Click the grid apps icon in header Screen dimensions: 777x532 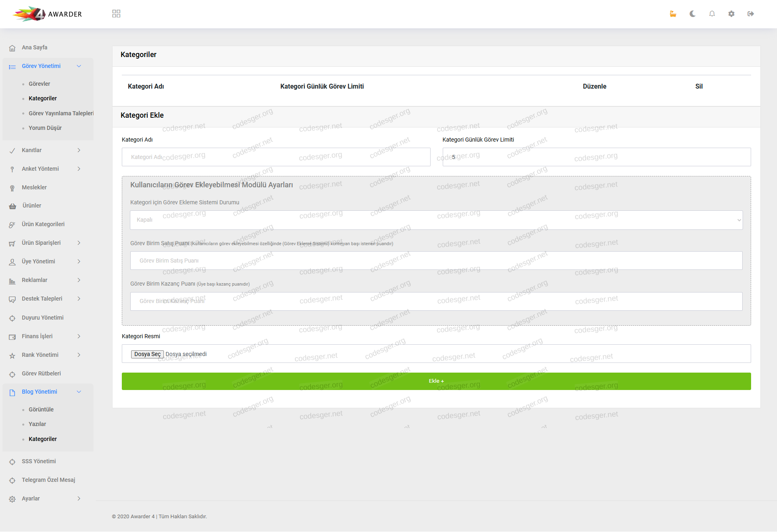pyautogui.click(x=116, y=14)
